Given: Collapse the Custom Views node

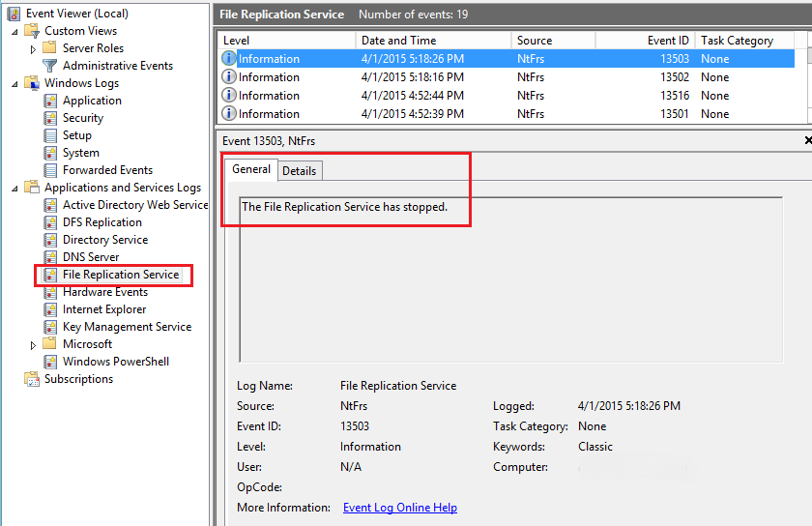Looking at the screenshot, I should (15, 32).
